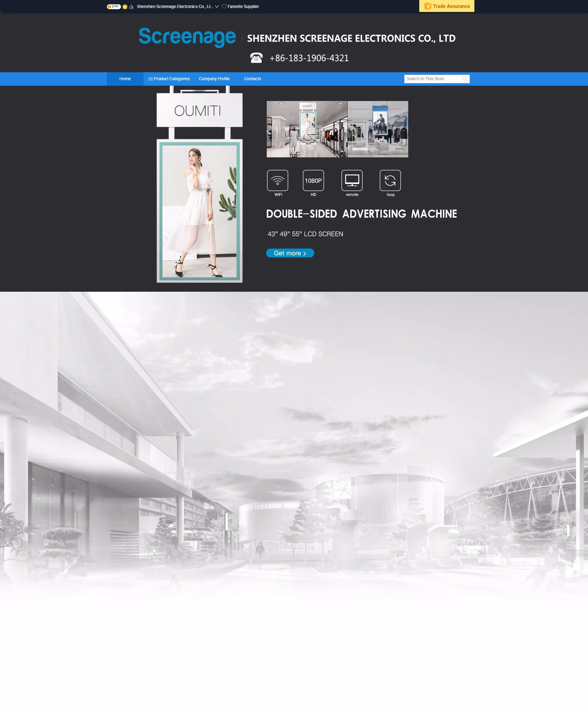Click the Search In This Store field
588x712 pixels.
432,79
